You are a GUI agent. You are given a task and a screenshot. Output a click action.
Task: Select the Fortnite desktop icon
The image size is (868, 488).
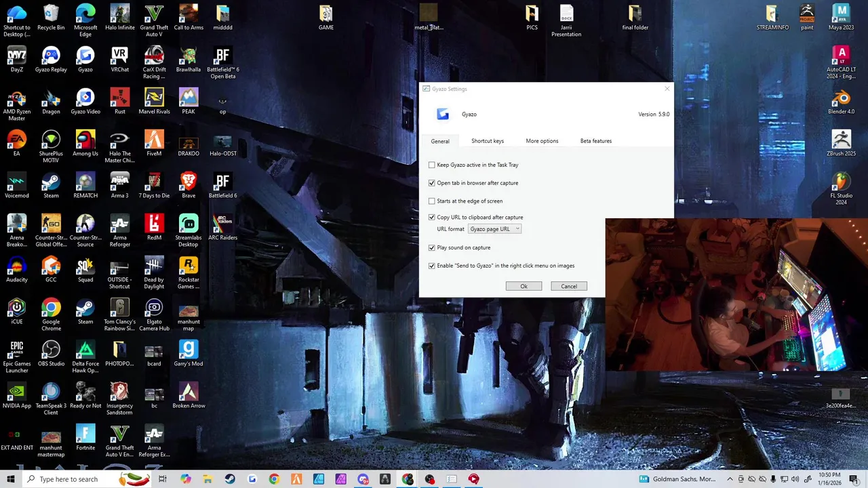point(85,438)
